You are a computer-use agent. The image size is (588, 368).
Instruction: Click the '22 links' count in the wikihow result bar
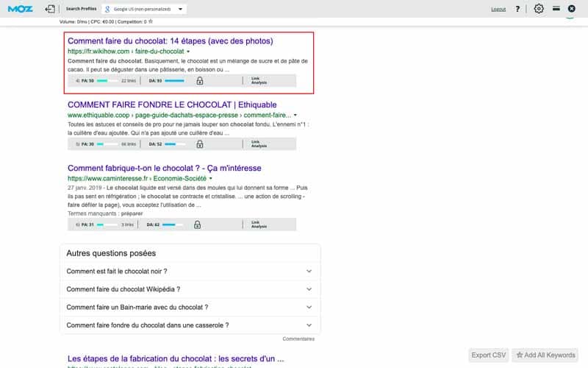(x=129, y=81)
